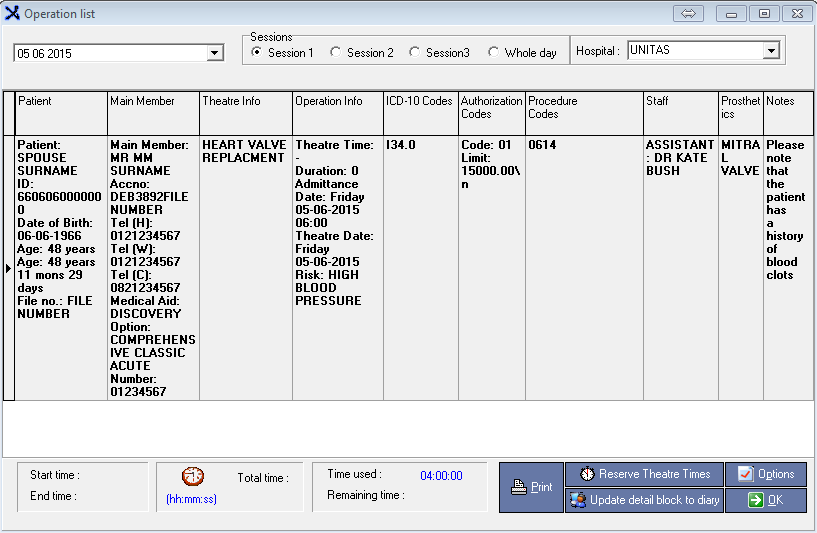
Task: Click the clock icon beside Total time
Action: click(193, 477)
